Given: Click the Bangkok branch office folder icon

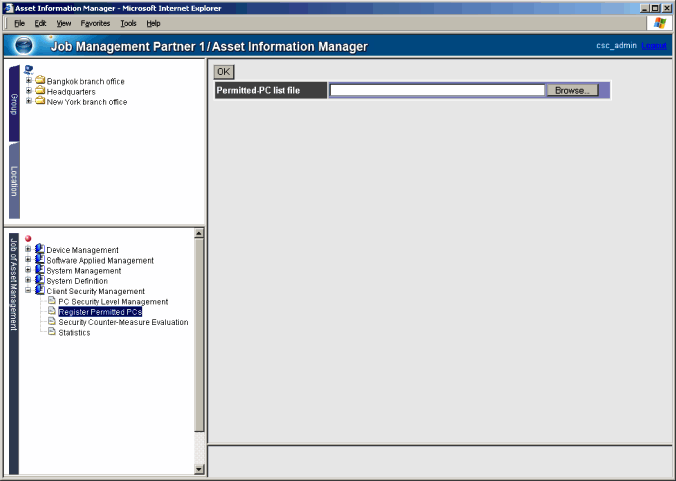Looking at the screenshot, I should pos(40,81).
